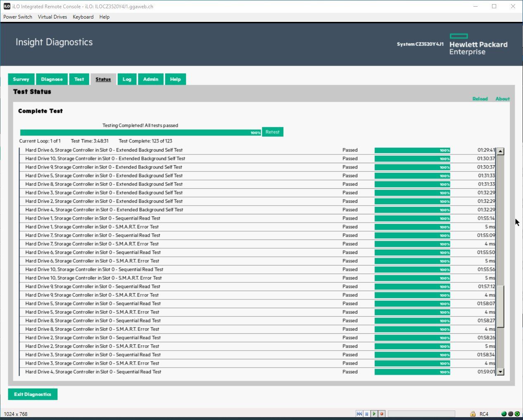Click Hard Drive 10 Extended Background Self Test row
Screen dimensions: 523x420
pyautogui.click(x=258, y=159)
